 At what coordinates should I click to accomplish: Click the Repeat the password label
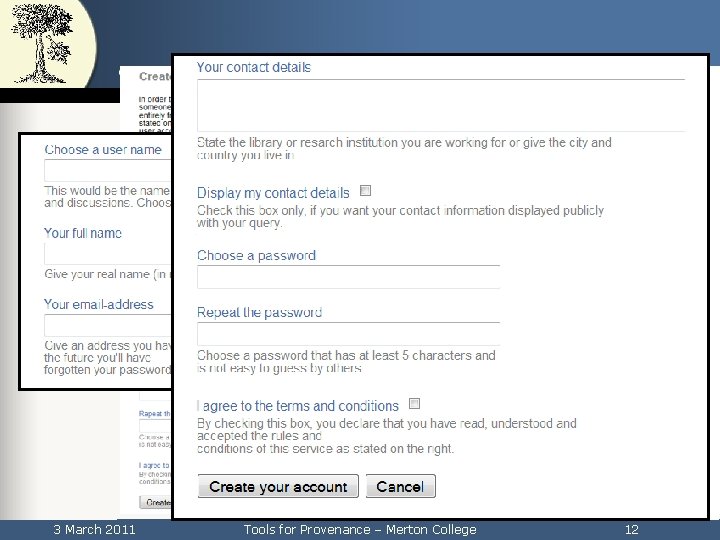click(259, 312)
